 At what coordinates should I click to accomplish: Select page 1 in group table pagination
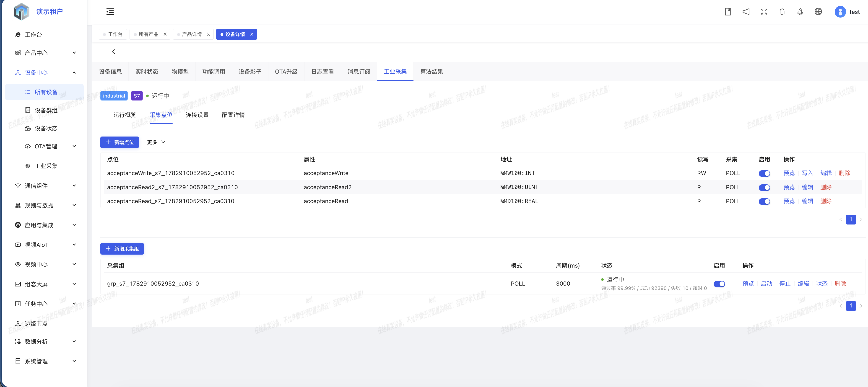(x=851, y=306)
